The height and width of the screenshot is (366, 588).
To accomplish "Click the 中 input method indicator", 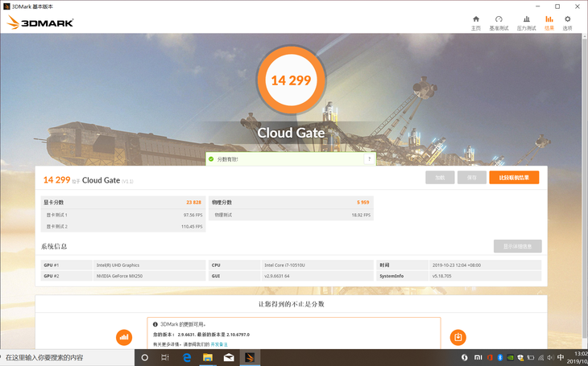I will pyautogui.click(x=561, y=357).
